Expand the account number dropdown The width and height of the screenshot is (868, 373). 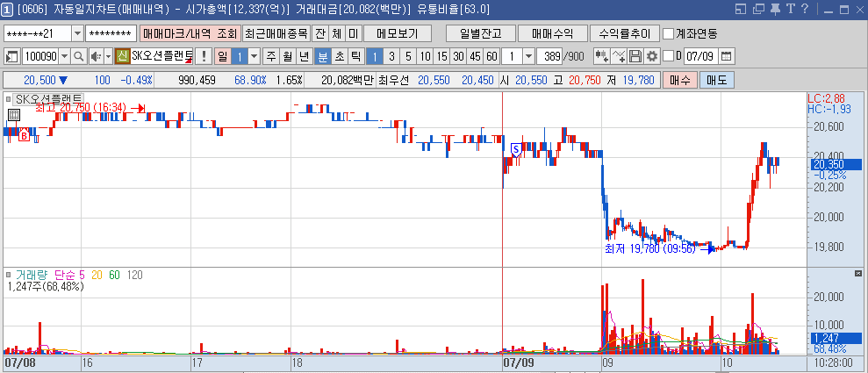(77, 33)
